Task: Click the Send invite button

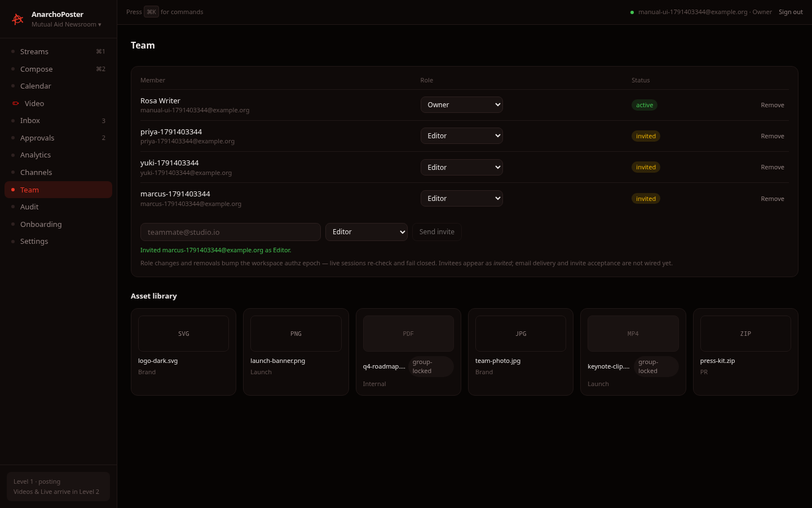Action: tap(437, 232)
